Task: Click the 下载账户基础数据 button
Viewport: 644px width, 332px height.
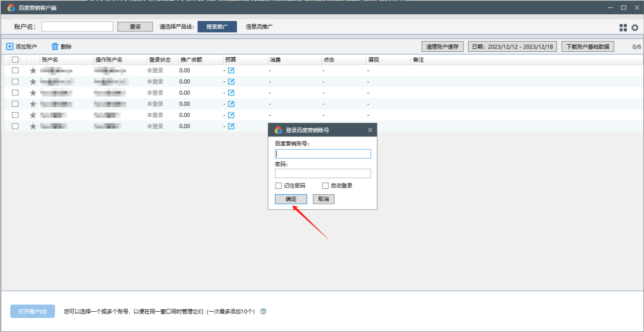Action: tap(588, 46)
